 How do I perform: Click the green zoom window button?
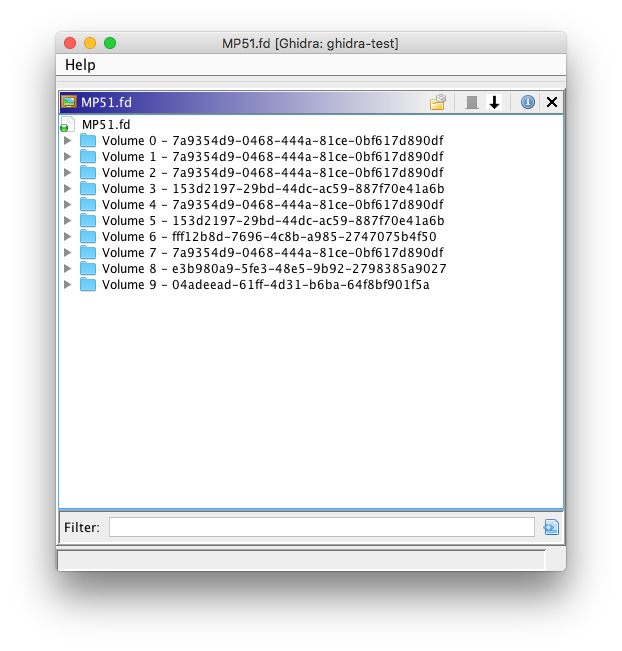[x=110, y=43]
